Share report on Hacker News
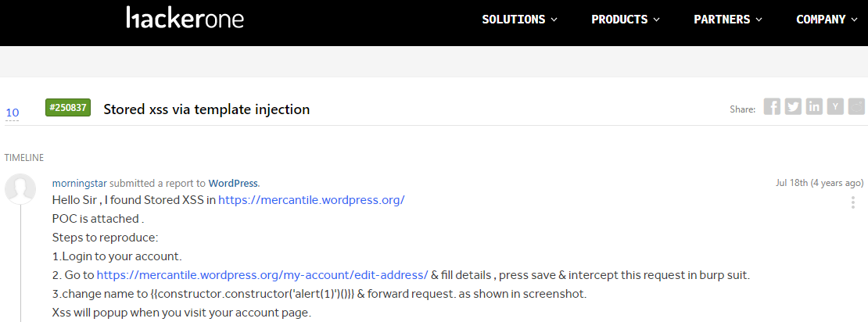Screen dimensions: 868x322 pyautogui.click(x=835, y=107)
